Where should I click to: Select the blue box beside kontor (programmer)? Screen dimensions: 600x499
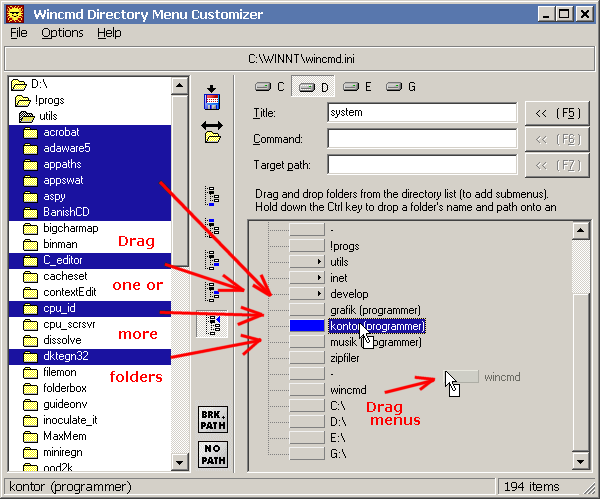point(307,326)
